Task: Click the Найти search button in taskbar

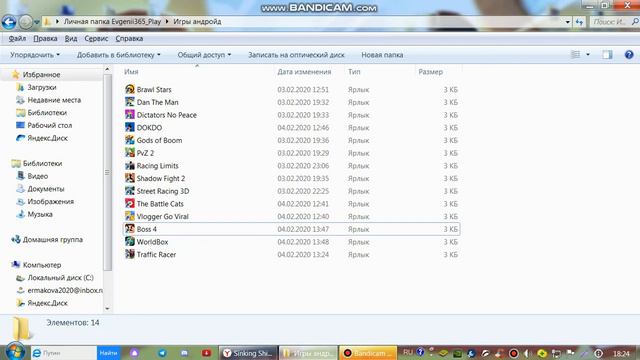Action: tap(108, 353)
